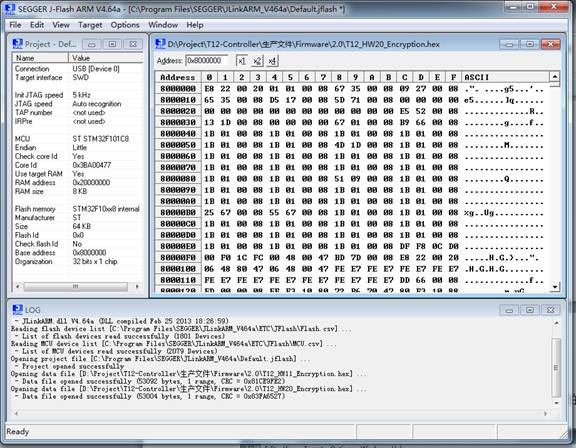Click the Name column header in Project panel
This screenshot has width=576, height=448.
(40, 58)
